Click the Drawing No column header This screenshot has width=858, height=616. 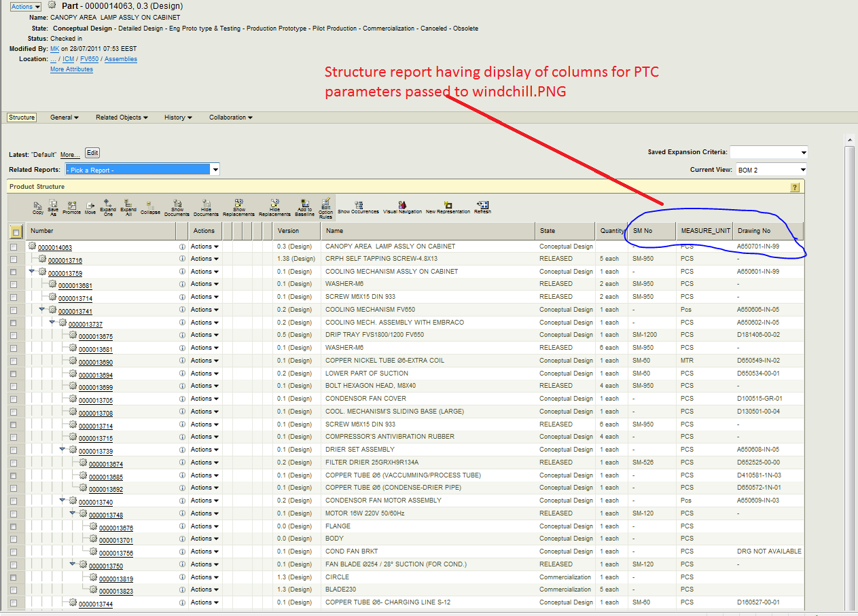(768, 231)
